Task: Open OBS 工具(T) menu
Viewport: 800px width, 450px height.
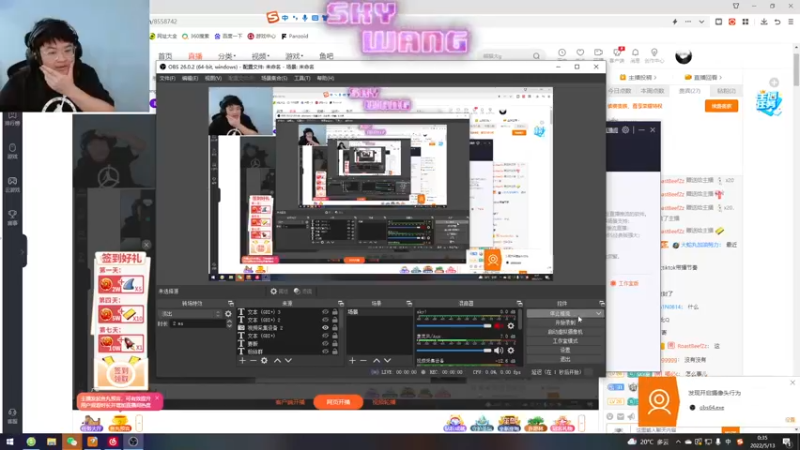Action: click(302, 78)
